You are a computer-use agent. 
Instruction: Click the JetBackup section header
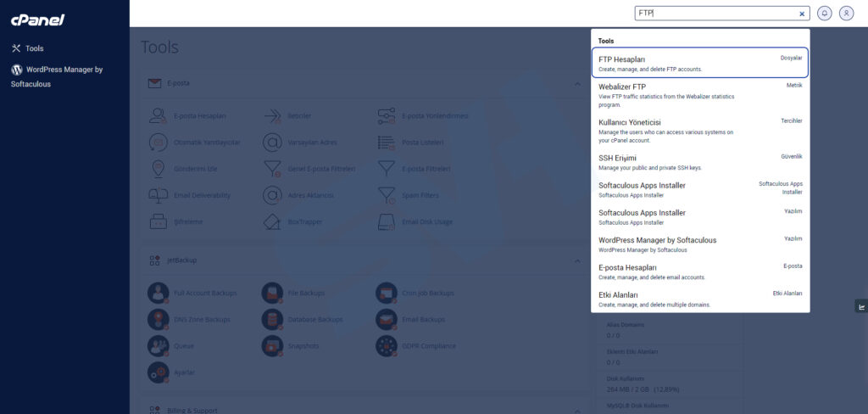click(x=364, y=260)
